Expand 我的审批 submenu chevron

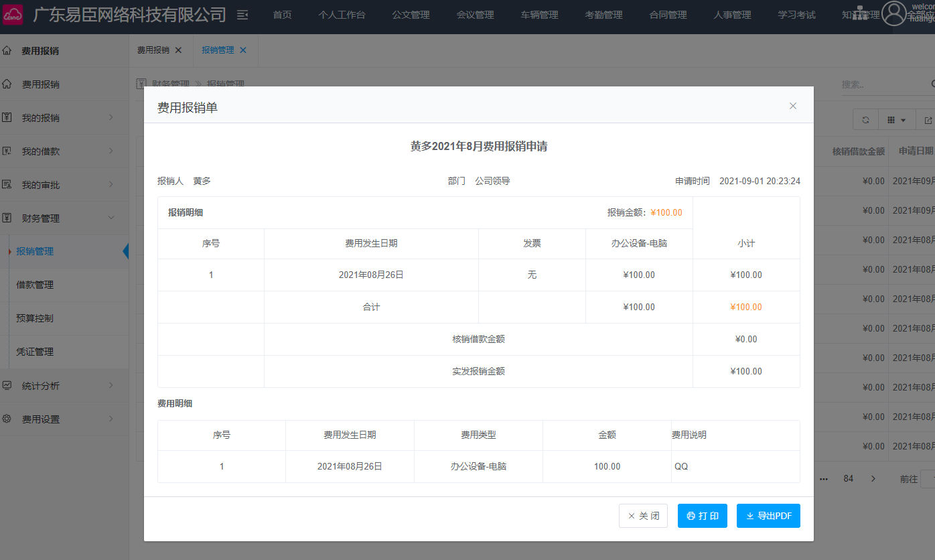click(111, 184)
